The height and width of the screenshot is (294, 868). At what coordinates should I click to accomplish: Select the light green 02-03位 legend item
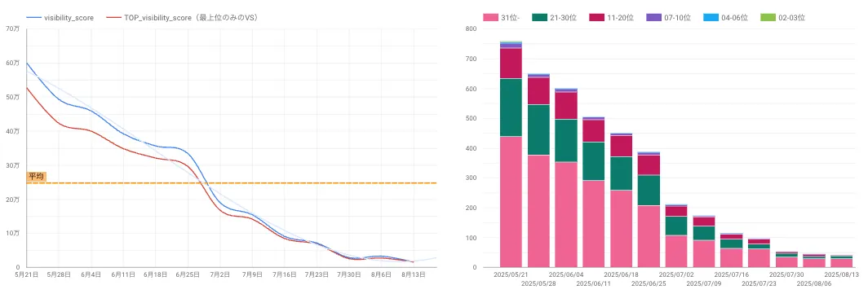point(783,18)
